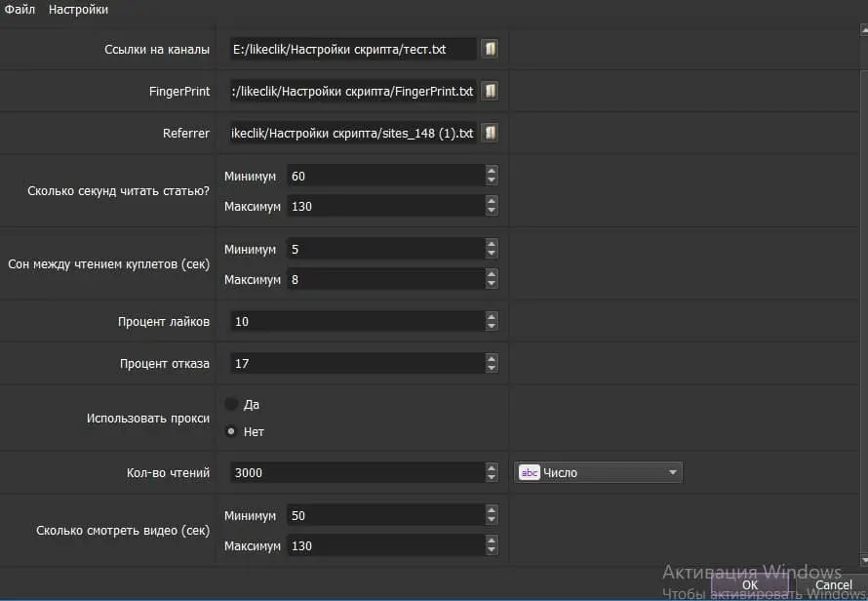Focus the FingerPrint path field
Screen dimensions: 868x601
point(353,92)
